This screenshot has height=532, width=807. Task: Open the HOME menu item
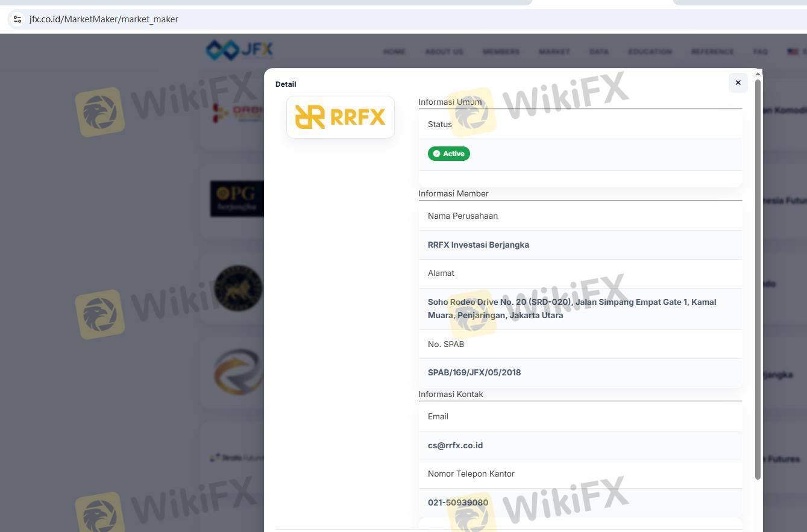tap(394, 52)
